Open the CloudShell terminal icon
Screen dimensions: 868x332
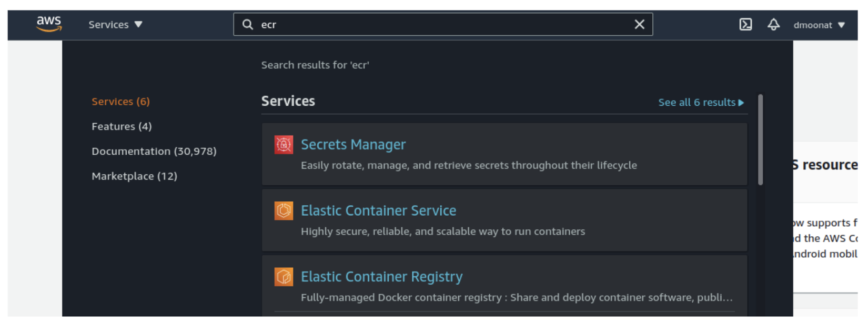(x=745, y=25)
